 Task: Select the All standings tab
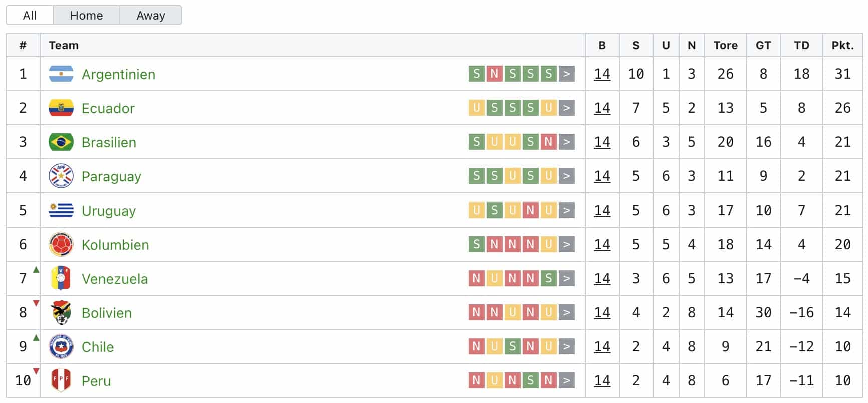pyautogui.click(x=30, y=16)
